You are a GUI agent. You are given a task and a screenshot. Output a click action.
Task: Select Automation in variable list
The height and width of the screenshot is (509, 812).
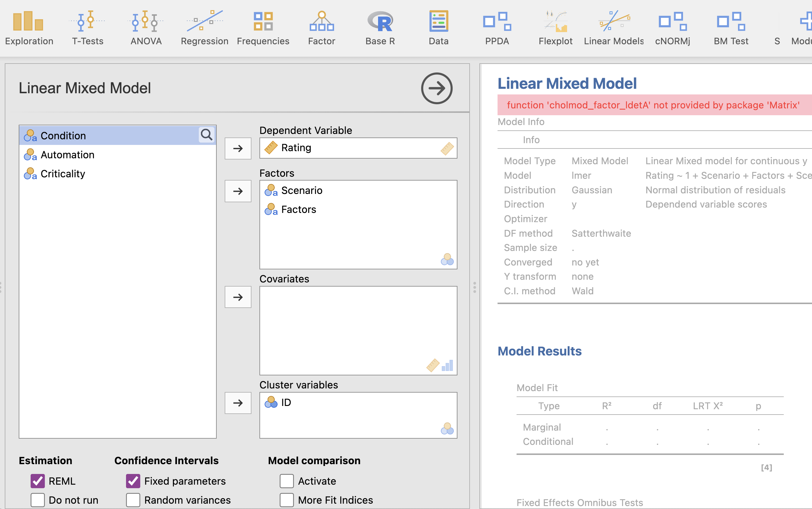click(x=118, y=155)
